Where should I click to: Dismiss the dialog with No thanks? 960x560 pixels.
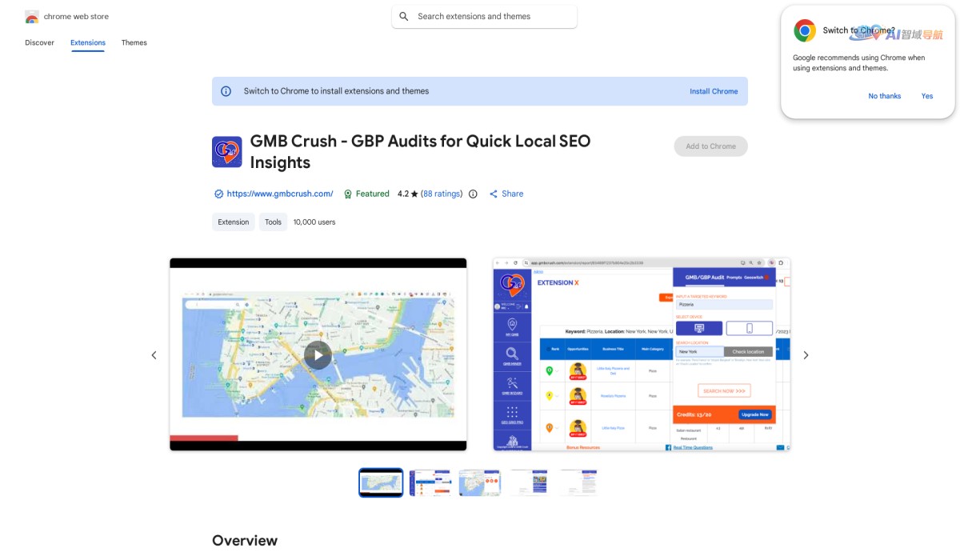(884, 96)
